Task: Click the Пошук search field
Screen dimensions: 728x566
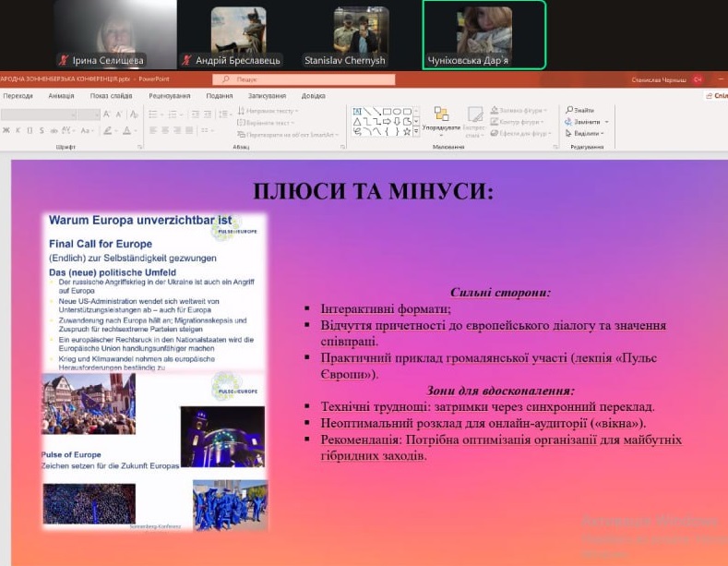Action: [304, 80]
